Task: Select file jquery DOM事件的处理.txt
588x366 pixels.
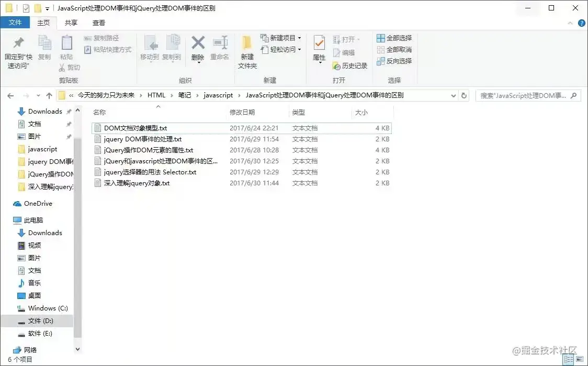Action: click(242, 139)
